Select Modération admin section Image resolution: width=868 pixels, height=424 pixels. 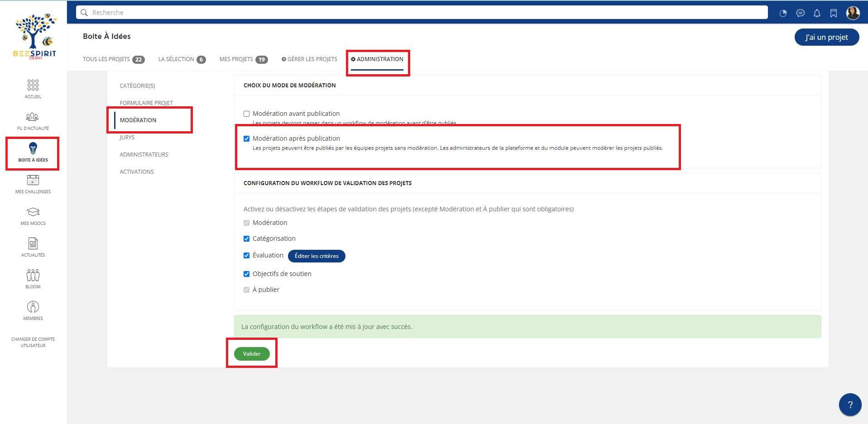(138, 120)
